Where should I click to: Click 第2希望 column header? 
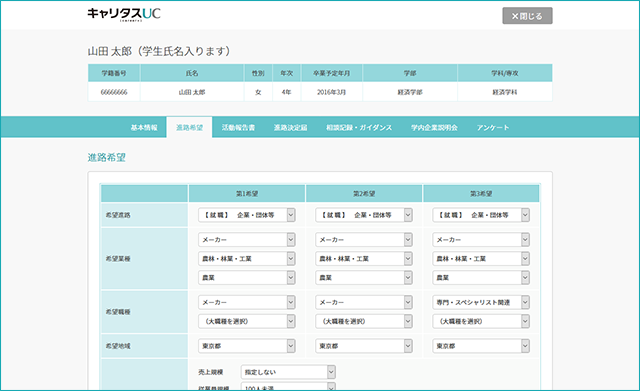(364, 193)
